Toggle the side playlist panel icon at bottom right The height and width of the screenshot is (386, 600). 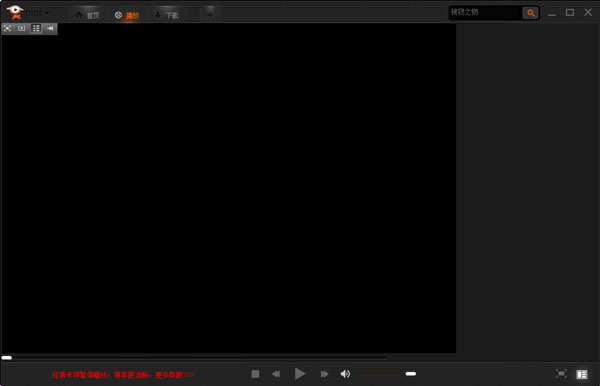click(x=582, y=374)
